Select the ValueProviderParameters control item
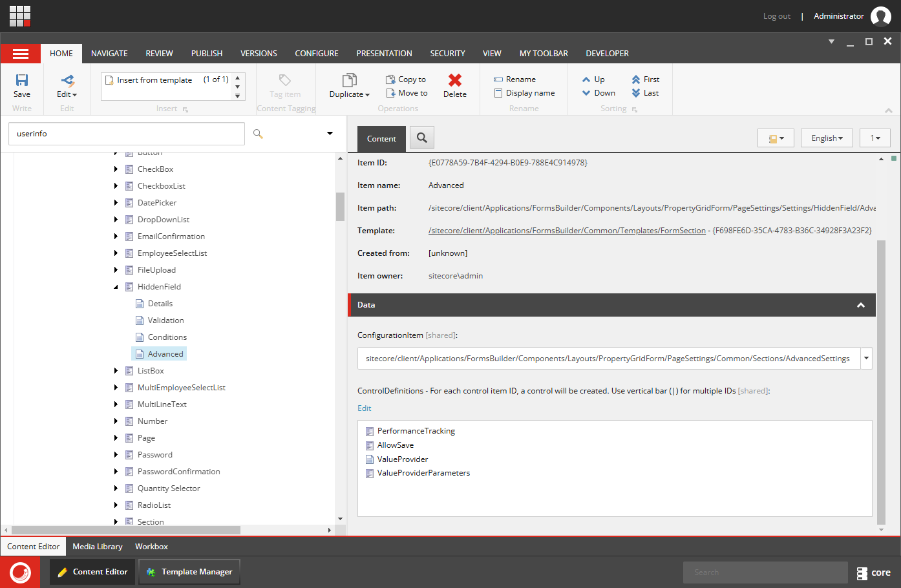This screenshot has height=588, width=901. [418, 473]
